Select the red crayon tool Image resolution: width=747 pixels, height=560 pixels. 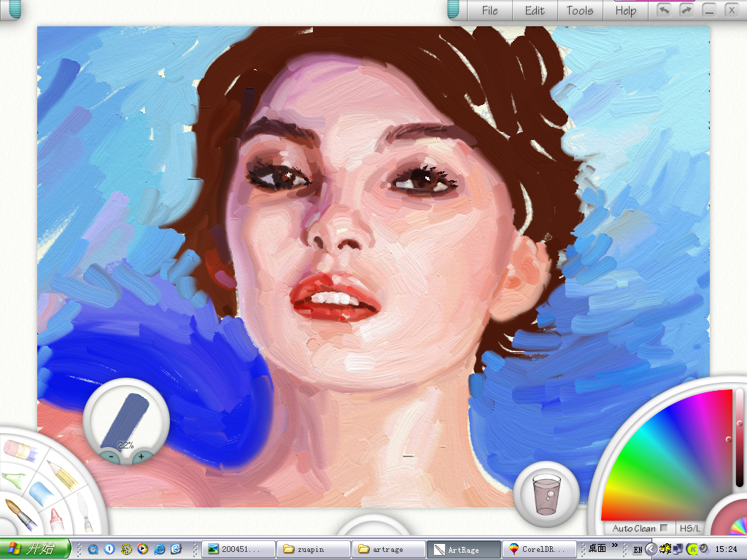coord(55,521)
